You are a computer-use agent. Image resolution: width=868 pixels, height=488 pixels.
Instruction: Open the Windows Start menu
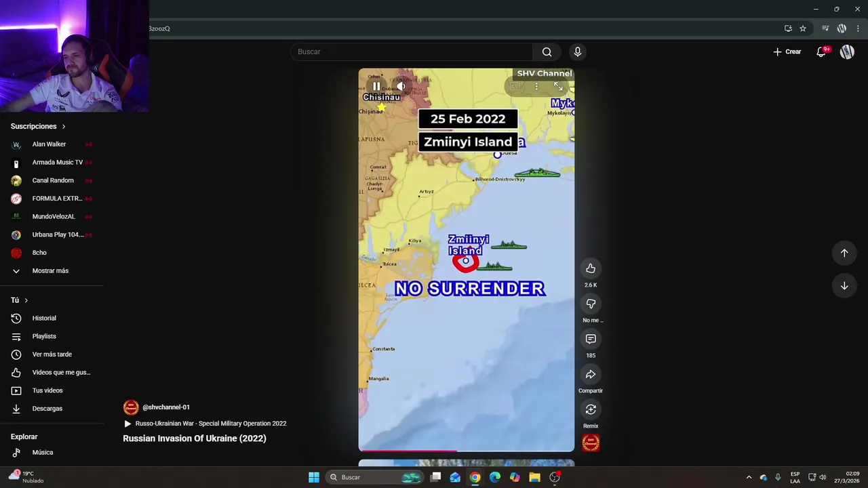coord(314,477)
